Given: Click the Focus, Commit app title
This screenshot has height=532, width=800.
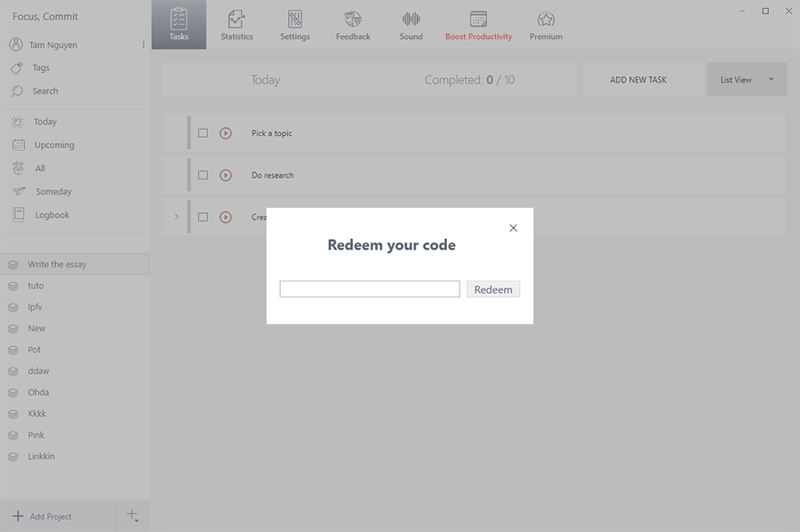Looking at the screenshot, I should tap(45, 16).
